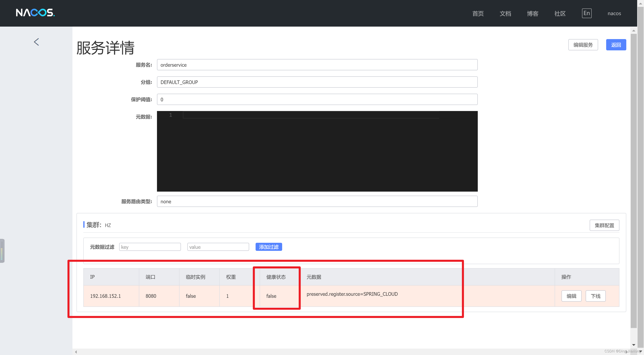This screenshot has height=355, width=644.
Task: Focus the 服务名 field with orderservice
Action: [317, 65]
